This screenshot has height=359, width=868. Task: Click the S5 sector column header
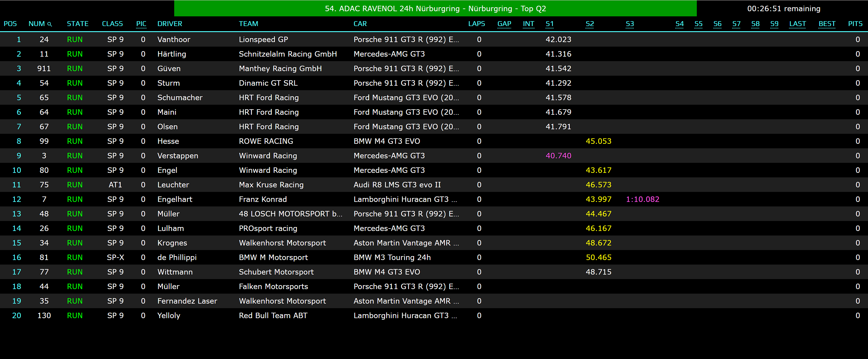pos(699,24)
